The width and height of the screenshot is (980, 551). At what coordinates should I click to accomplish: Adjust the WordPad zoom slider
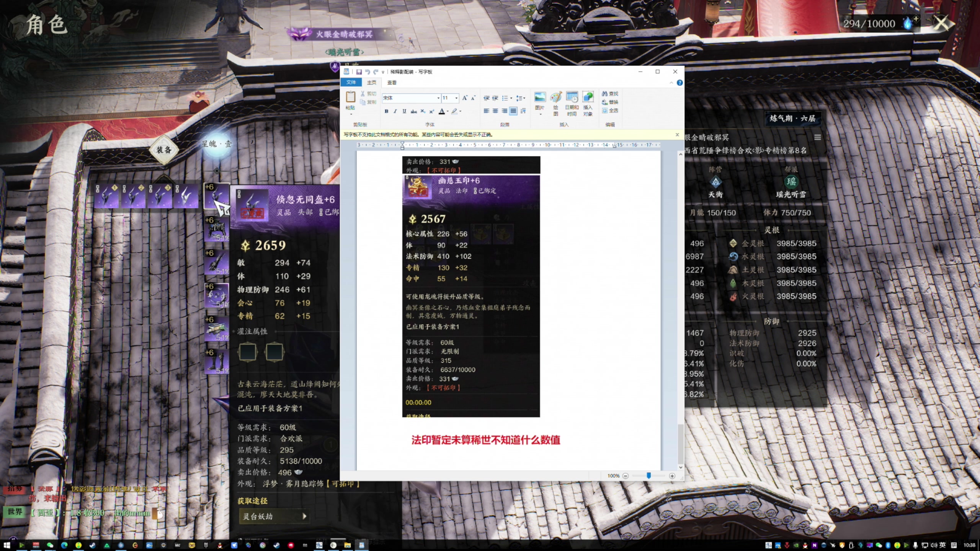648,476
